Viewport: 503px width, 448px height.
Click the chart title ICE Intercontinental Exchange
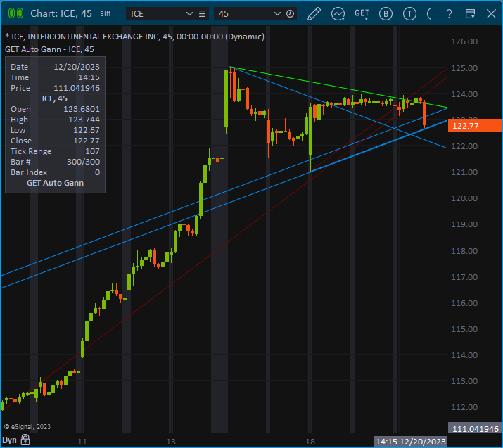(135, 37)
